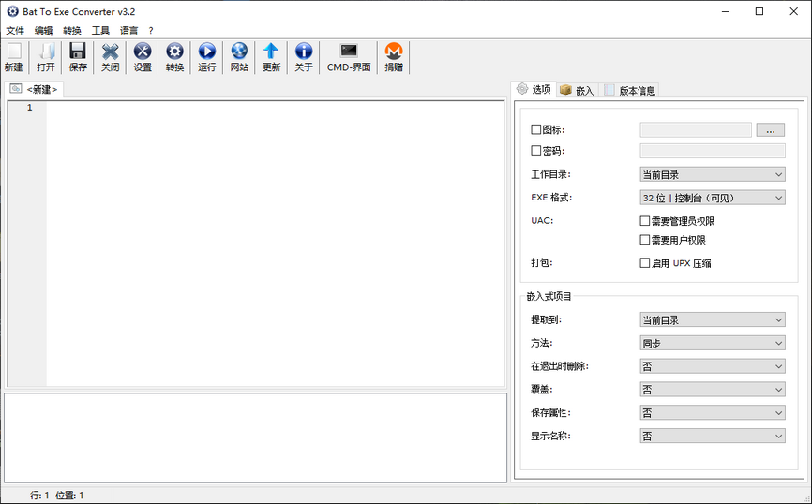Save the script using the 保存 icon
Image resolution: width=812 pixels, height=504 pixels.
78,52
